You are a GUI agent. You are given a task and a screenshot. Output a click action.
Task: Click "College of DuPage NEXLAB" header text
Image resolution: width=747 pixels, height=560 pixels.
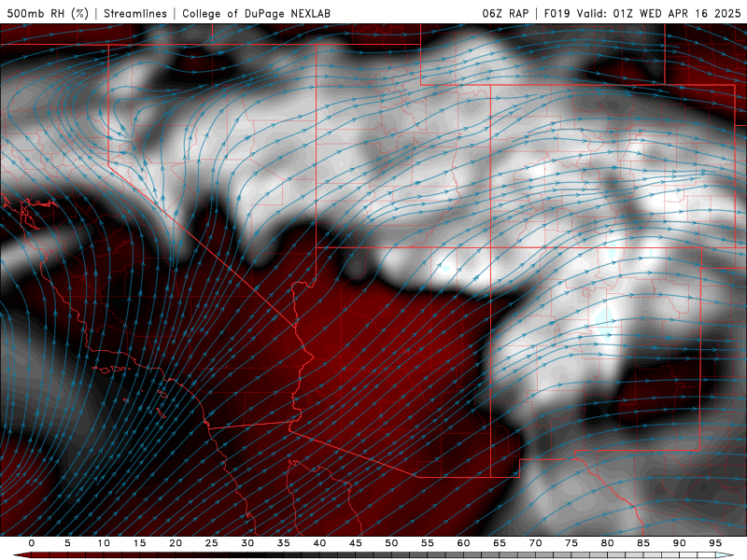click(256, 13)
